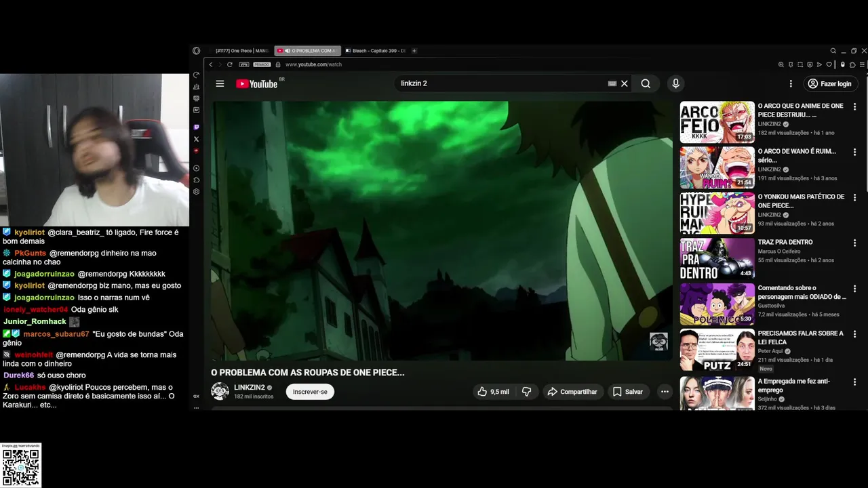Viewport: 868px width, 488px height.
Task: Open the Opera GX main menu logo
Action: pyautogui.click(x=196, y=51)
